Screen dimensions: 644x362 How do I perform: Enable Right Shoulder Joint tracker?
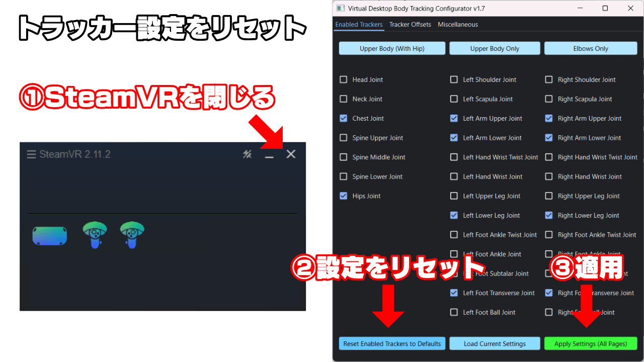(x=549, y=79)
